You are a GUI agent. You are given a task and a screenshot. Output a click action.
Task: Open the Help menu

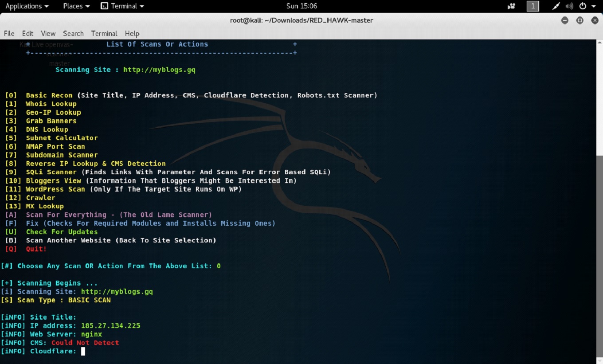tap(132, 33)
